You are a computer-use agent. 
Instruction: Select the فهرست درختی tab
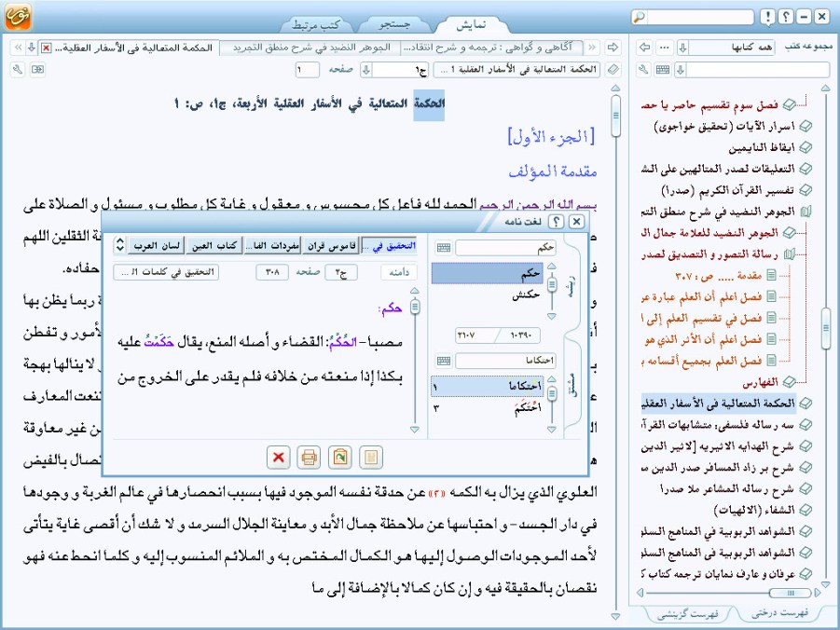tap(779, 613)
